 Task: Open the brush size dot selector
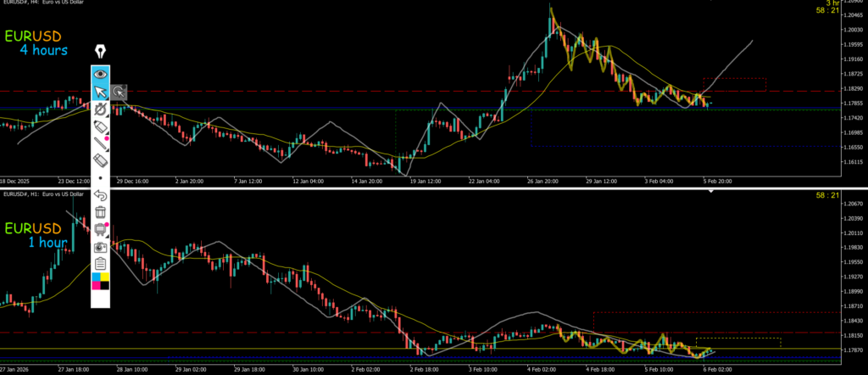pos(100,177)
